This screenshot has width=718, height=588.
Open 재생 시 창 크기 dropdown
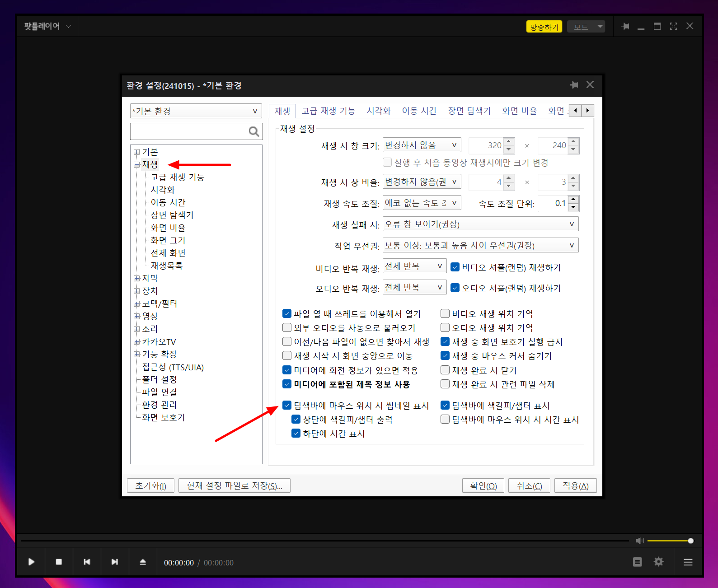tap(422, 145)
